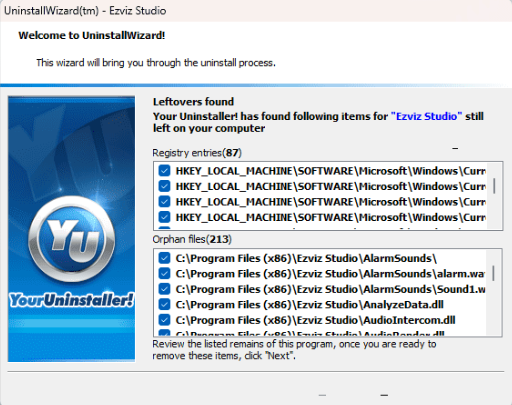Click the "Registry entries(87)" label
The height and width of the screenshot is (405, 512).
pyautogui.click(x=197, y=153)
